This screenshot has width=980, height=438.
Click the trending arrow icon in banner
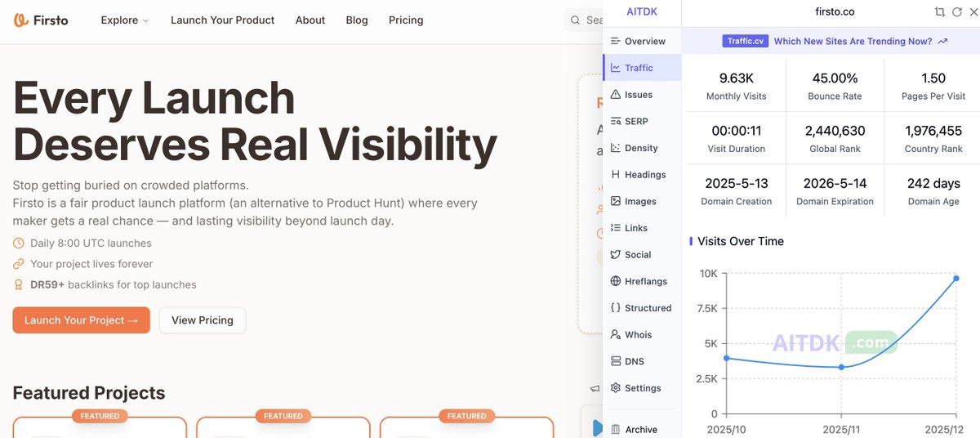pos(942,41)
